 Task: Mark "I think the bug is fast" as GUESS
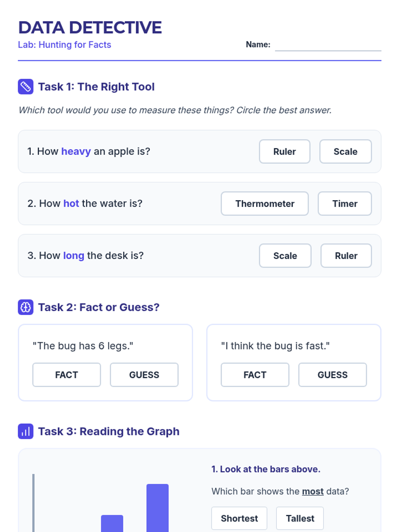point(332,375)
